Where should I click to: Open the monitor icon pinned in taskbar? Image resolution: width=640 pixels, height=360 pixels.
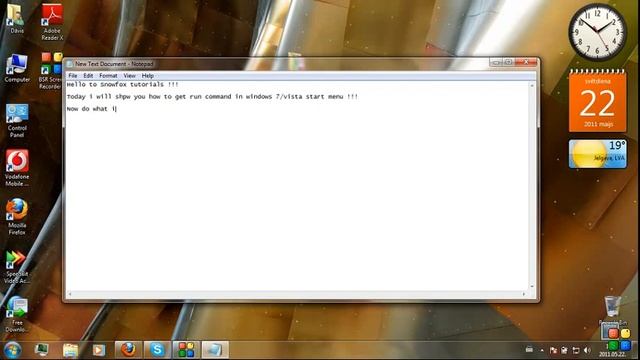[41, 350]
